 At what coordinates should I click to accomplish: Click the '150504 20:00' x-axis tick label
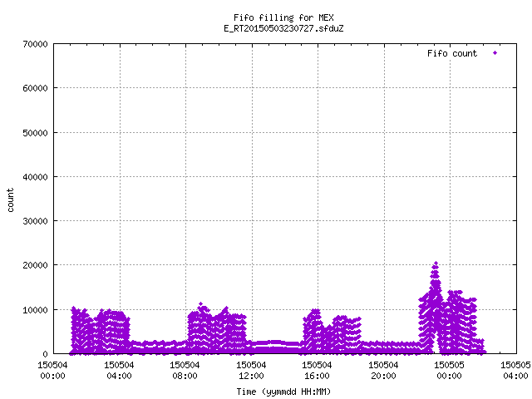(383, 371)
